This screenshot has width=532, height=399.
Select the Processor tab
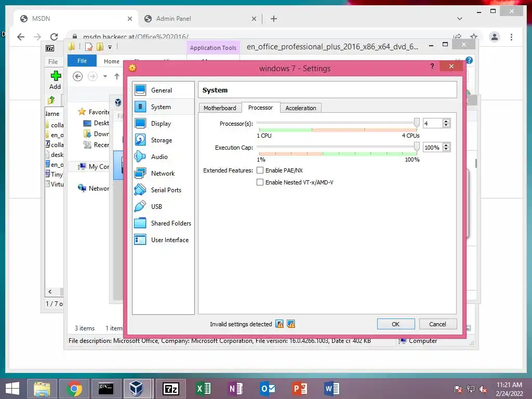[261, 108]
